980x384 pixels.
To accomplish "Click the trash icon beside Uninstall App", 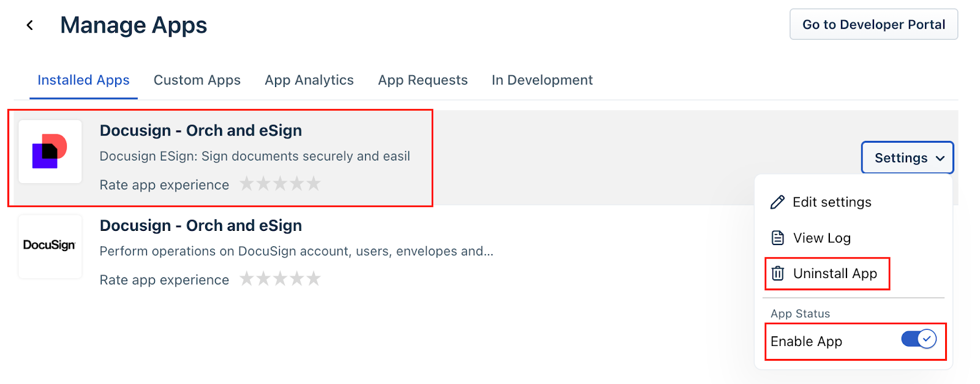I will [x=777, y=273].
